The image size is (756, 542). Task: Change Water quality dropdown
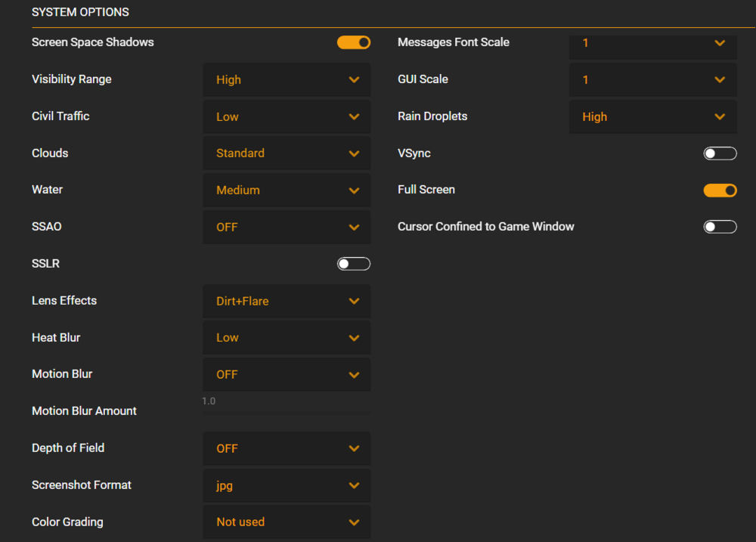(287, 190)
